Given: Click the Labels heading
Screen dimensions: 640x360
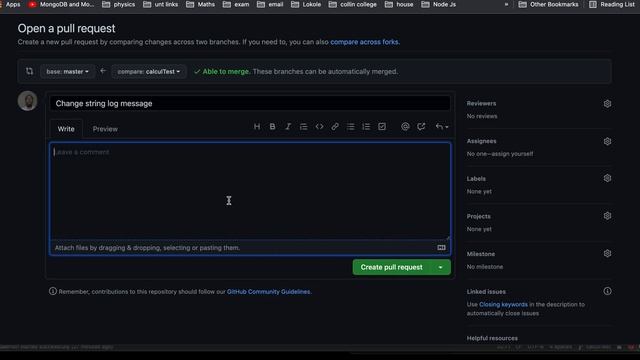Looking at the screenshot, I should point(476,179).
